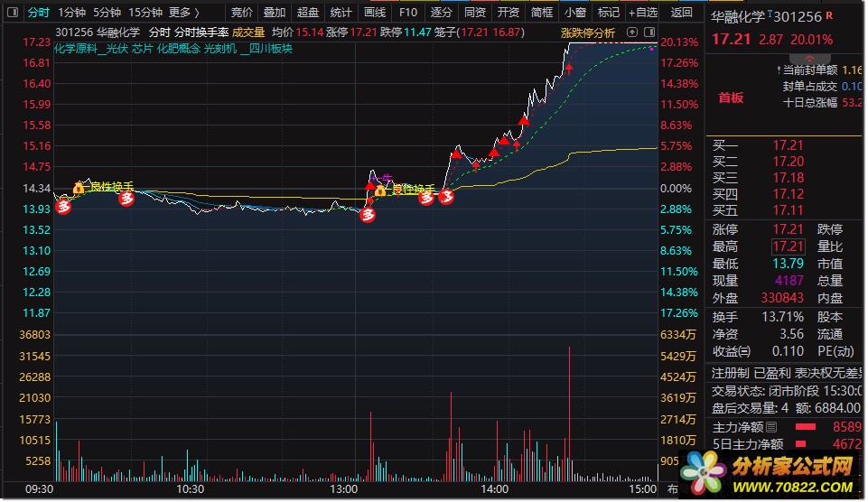Click the 买四 price 17.12
868x502 pixels.
pyautogui.click(x=788, y=194)
